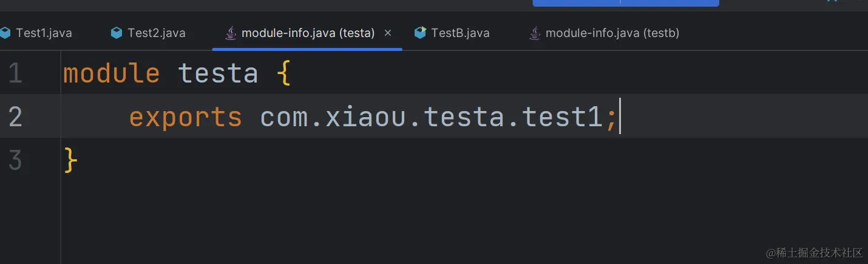Click the Test2.java class icon
This screenshot has width=868, height=264.
(117, 33)
